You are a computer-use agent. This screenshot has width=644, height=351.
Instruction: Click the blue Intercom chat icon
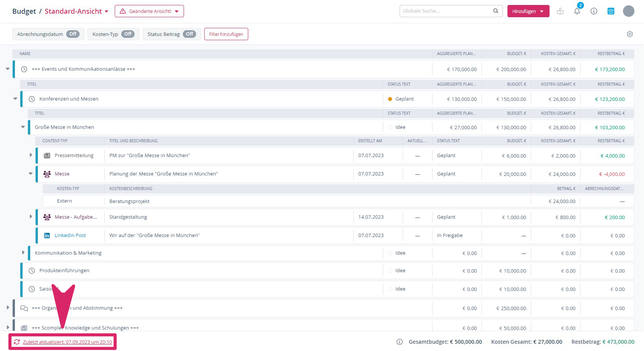pos(611,11)
